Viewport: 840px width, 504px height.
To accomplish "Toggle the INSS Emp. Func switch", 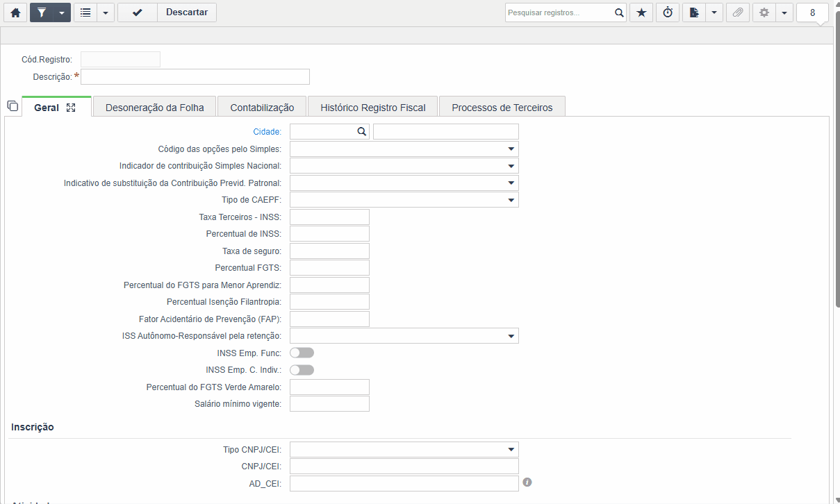I will pyautogui.click(x=302, y=353).
